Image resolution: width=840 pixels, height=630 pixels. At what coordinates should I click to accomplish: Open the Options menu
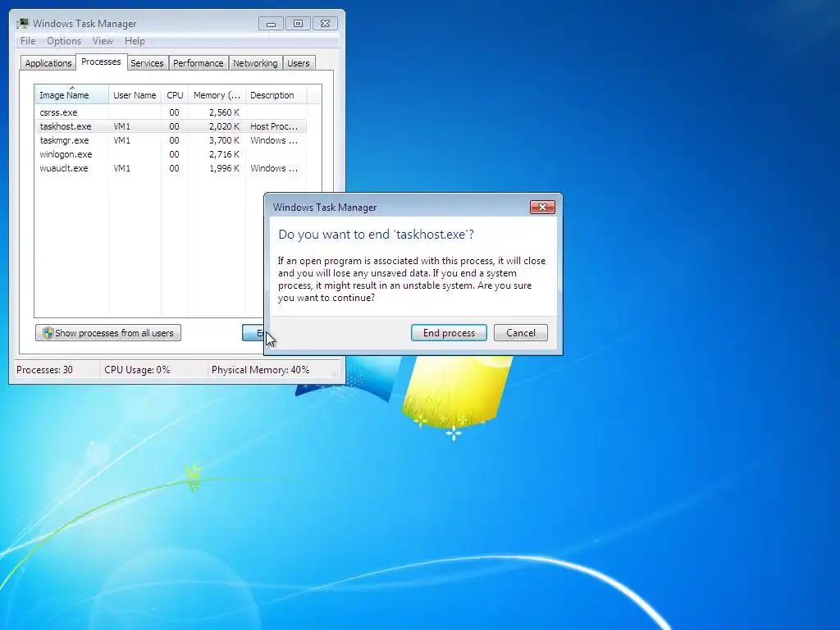point(64,41)
